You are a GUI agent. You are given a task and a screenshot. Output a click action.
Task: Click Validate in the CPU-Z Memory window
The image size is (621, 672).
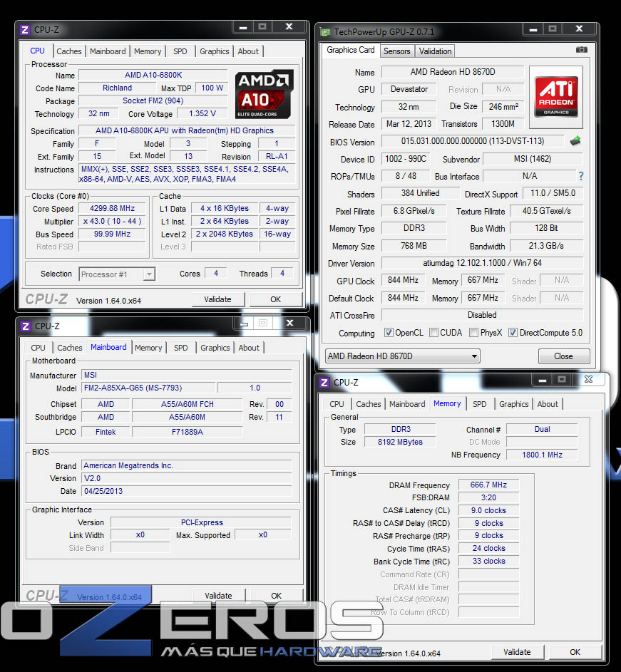tap(517, 652)
